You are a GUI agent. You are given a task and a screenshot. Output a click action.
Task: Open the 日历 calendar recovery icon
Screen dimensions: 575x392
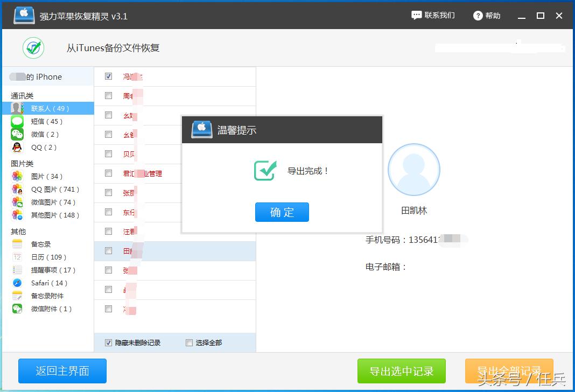pos(17,257)
